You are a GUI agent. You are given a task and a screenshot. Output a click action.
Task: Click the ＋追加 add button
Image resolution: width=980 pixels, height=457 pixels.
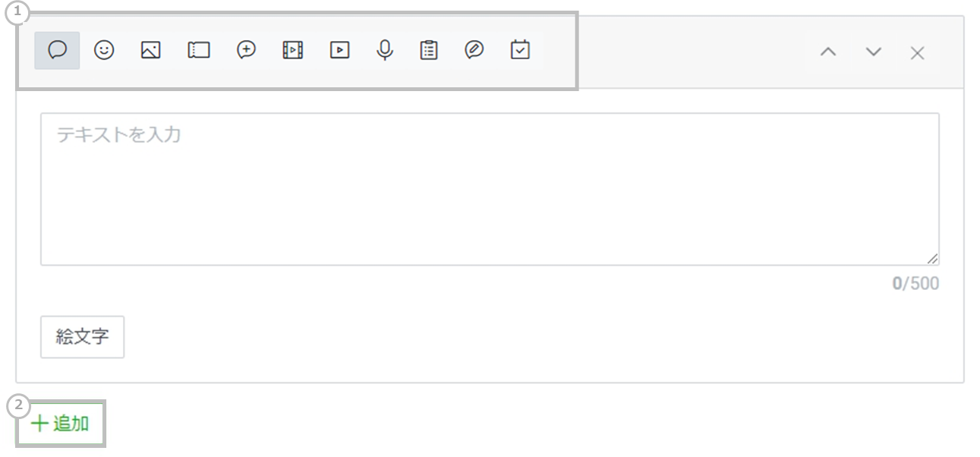point(60,424)
